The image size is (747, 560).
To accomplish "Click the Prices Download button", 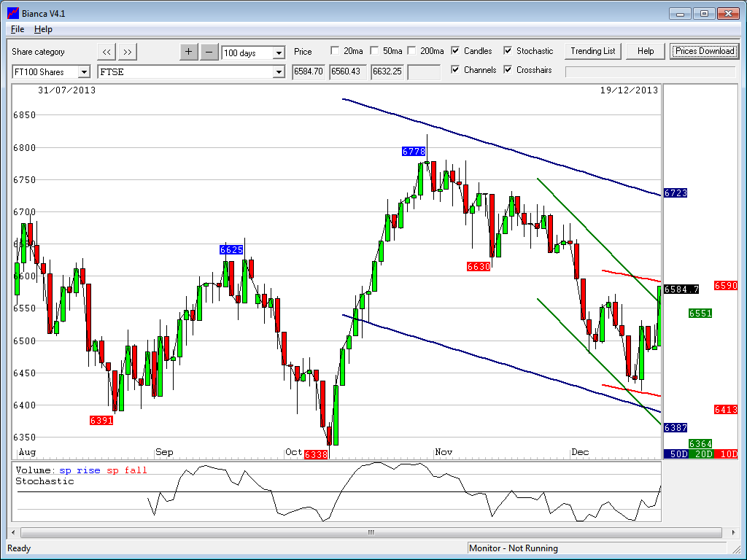I will click(x=704, y=51).
